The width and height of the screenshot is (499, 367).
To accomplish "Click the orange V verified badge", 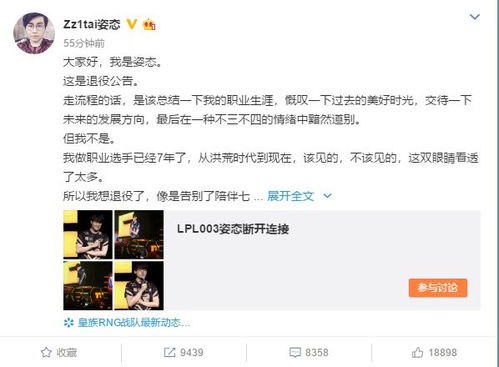I will click(x=132, y=24).
